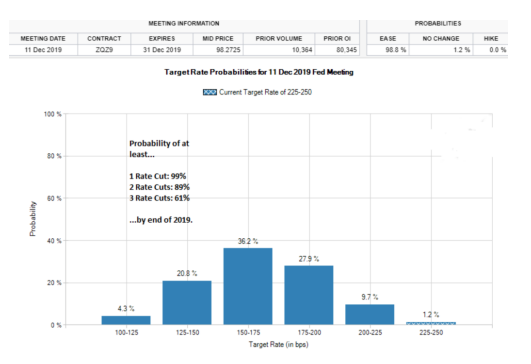
Task: Click the 98.2725 mid price value
Action: point(228,50)
